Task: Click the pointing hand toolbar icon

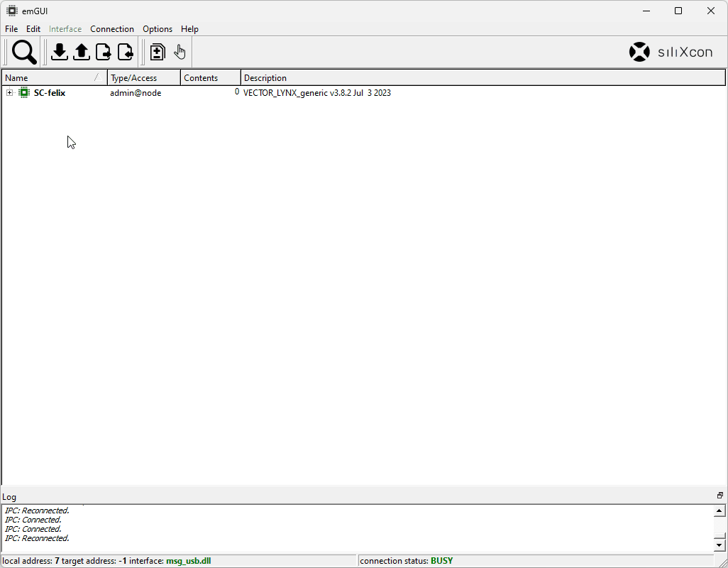Action: pyautogui.click(x=180, y=52)
